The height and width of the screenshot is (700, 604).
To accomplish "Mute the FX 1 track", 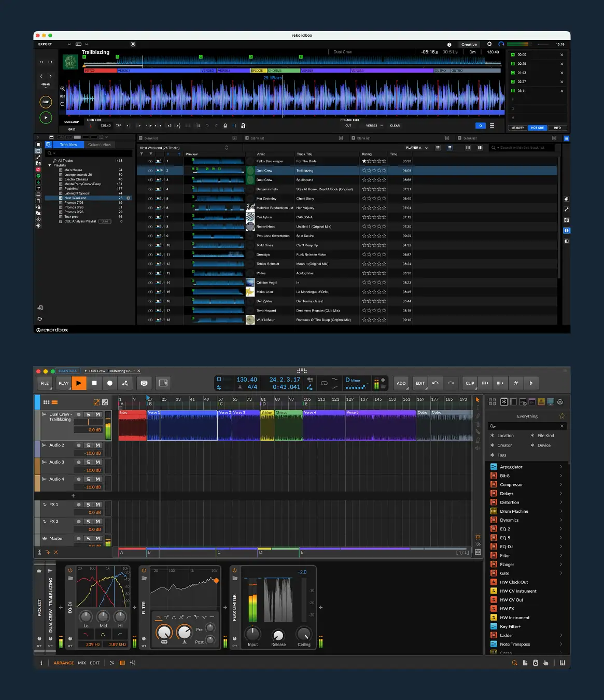I will coord(97,505).
